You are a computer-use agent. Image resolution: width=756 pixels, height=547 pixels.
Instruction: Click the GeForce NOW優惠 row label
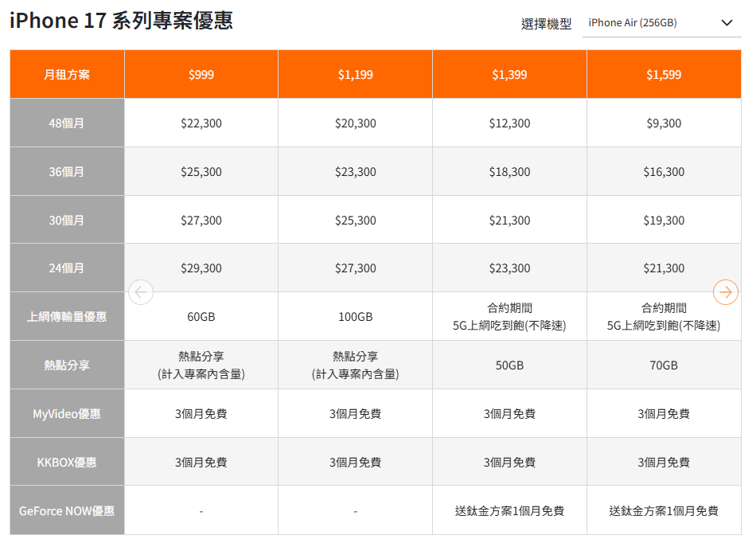tap(67, 511)
